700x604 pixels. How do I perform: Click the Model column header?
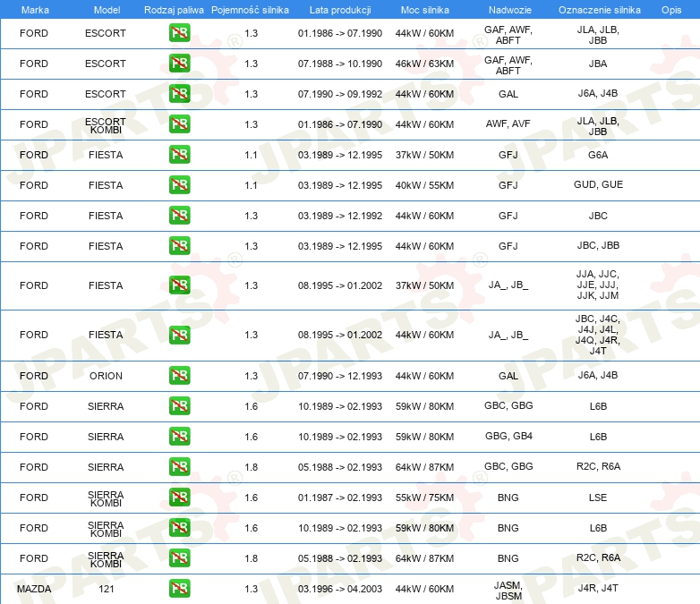(107, 10)
